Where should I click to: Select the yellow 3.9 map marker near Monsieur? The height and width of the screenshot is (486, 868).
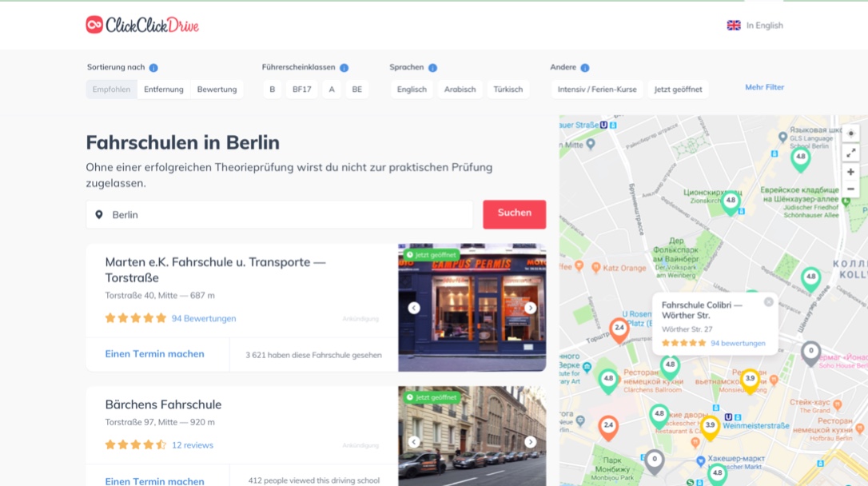tap(750, 380)
